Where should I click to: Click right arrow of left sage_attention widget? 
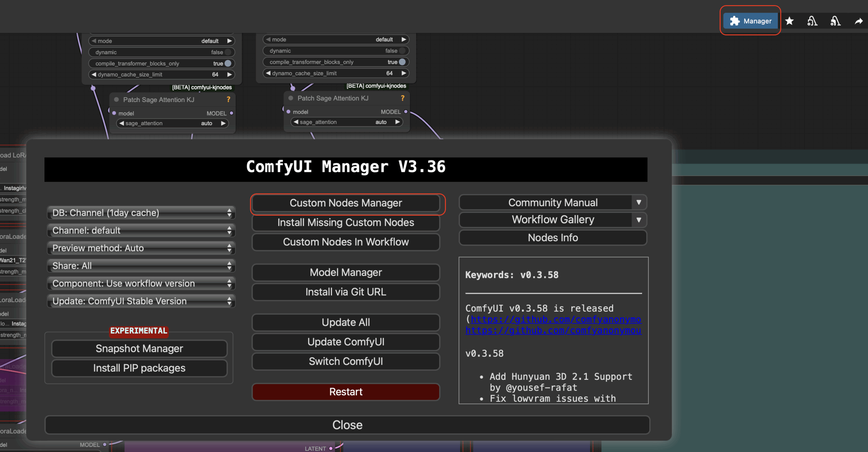point(223,123)
